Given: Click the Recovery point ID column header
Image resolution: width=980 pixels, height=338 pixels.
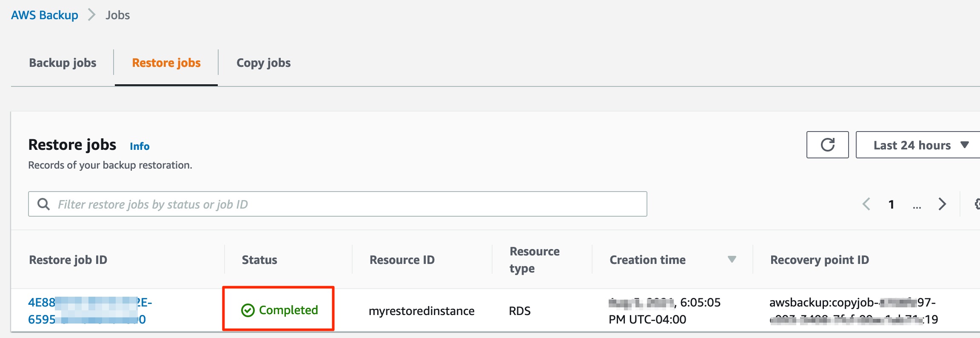Looking at the screenshot, I should pyautogui.click(x=820, y=260).
